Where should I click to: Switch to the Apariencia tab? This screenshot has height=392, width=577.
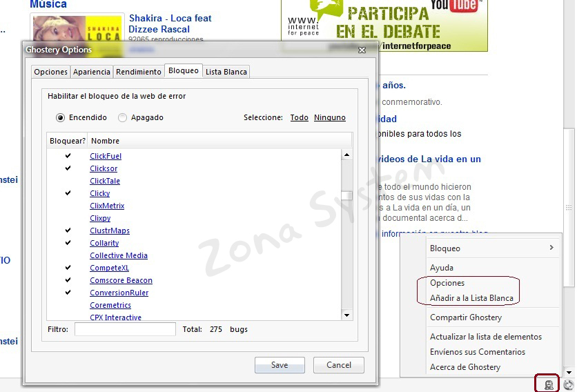[91, 72]
